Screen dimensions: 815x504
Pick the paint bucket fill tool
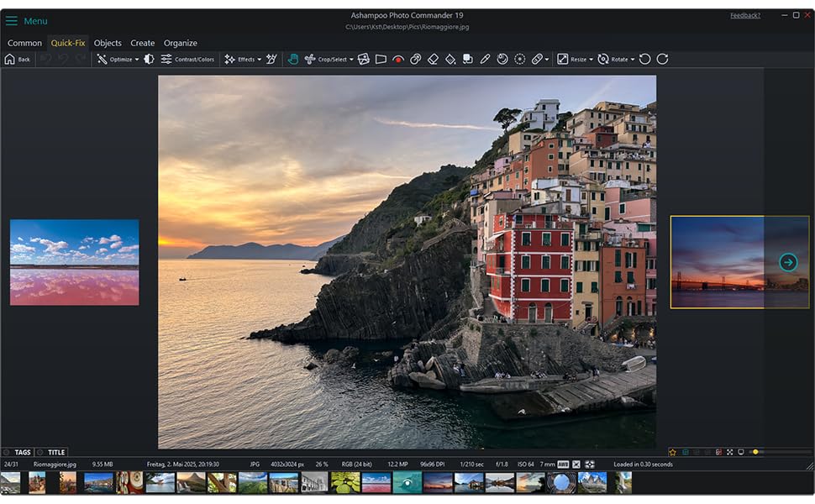click(x=450, y=59)
